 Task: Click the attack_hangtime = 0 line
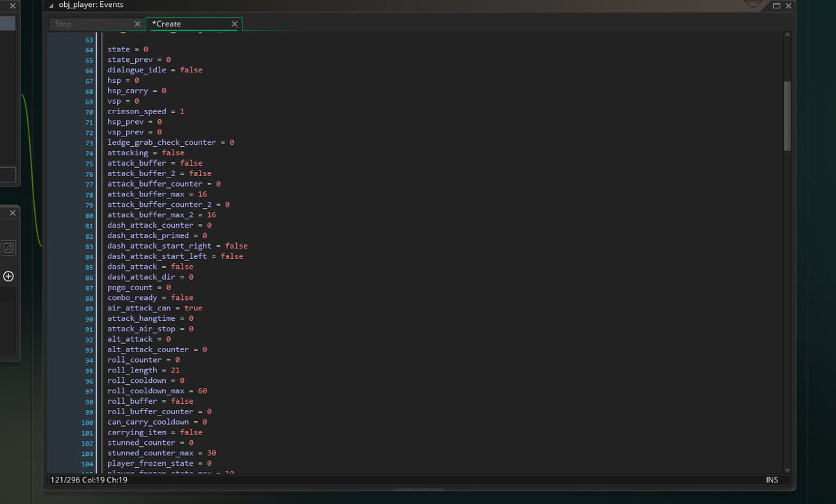click(x=150, y=318)
